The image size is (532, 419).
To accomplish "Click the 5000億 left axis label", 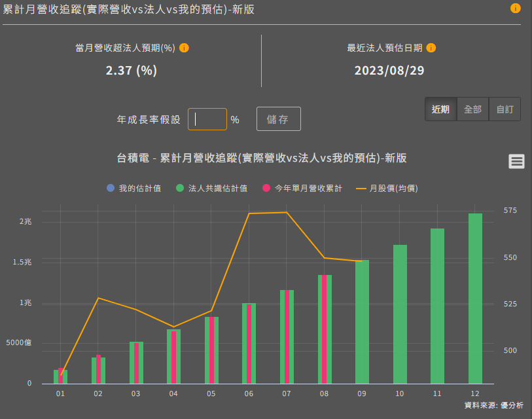I will tap(19, 342).
